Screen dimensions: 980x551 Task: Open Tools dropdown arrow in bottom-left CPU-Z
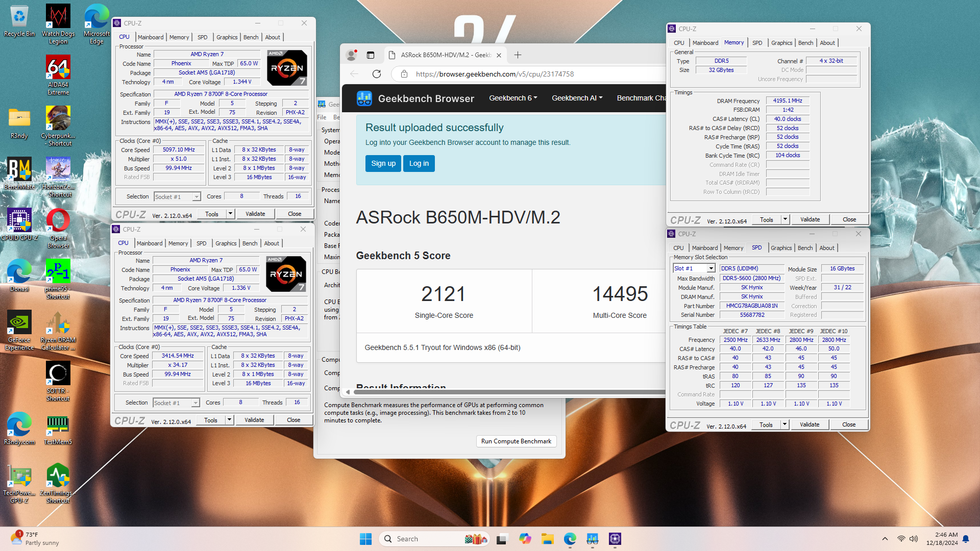pos(229,420)
